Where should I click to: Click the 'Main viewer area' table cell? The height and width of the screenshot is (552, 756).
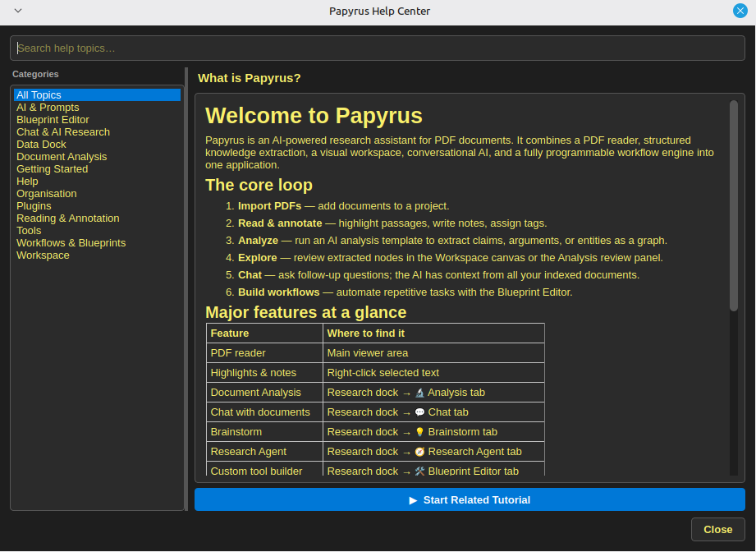click(433, 353)
